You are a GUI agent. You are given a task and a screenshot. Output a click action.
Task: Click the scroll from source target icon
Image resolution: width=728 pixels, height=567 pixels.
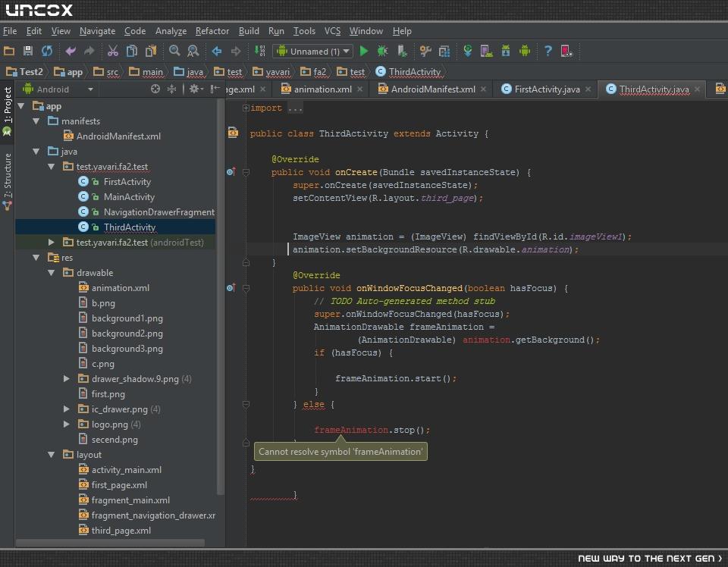coord(155,89)
